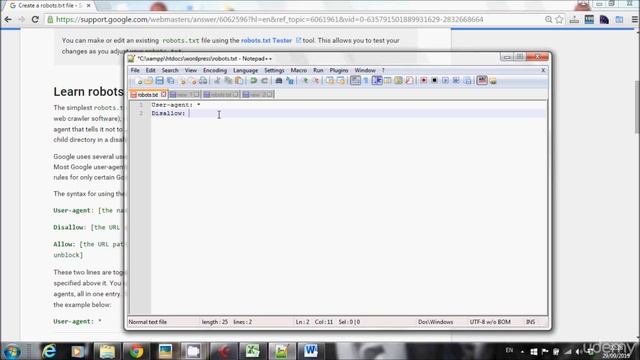The image size is (640, 360).
Task: Click the Playback macro icon
Action: (445, 81)
